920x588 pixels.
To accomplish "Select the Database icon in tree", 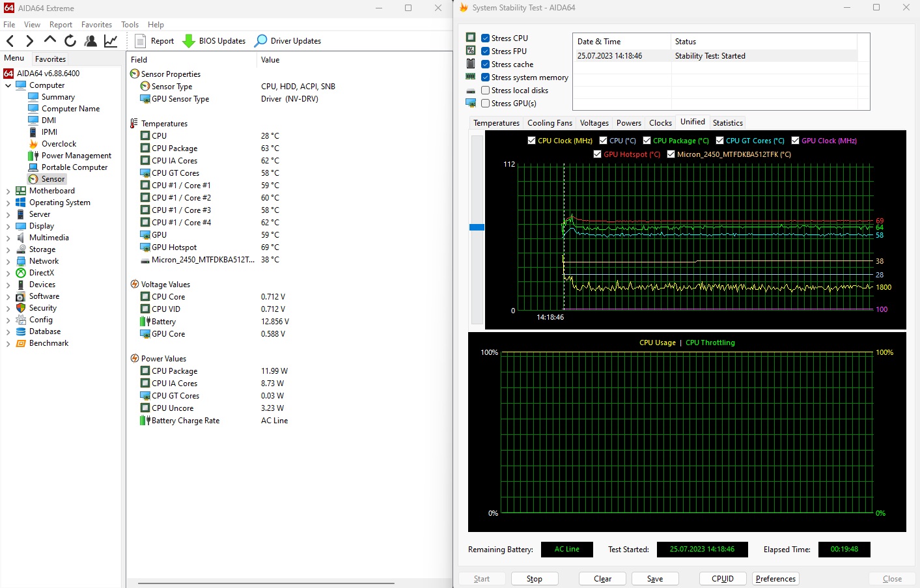I will (x=21, y=331).
